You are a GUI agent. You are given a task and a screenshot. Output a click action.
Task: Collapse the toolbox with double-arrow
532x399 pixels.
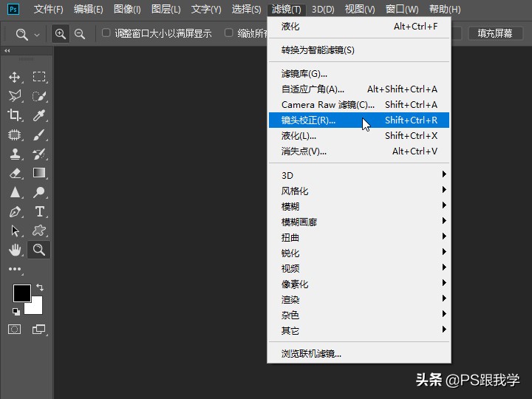(x=7, y=50)
